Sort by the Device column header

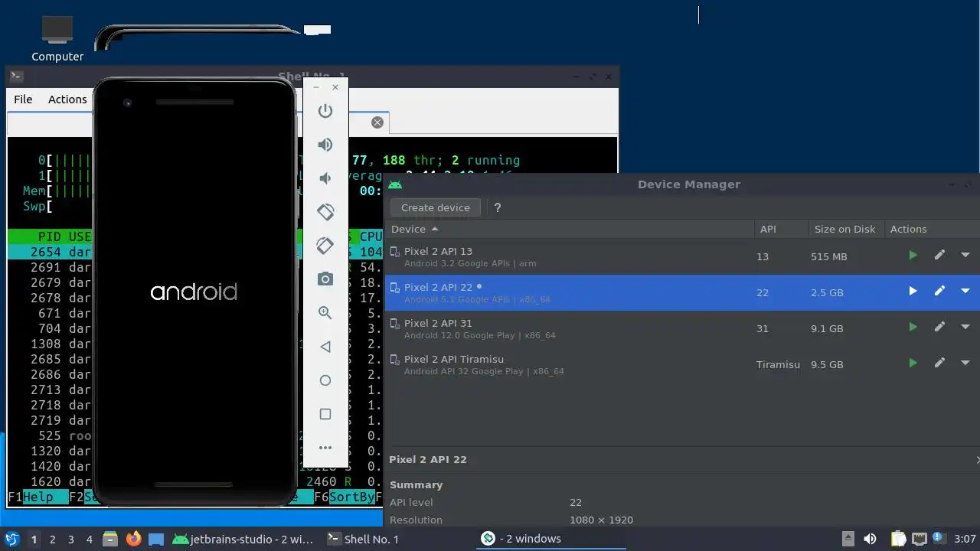click(x=569, y=229)
